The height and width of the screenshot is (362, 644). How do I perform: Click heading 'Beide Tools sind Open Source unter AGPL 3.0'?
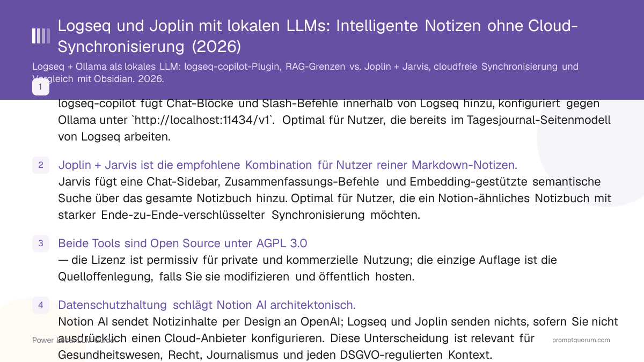click(x=182, y=243)
